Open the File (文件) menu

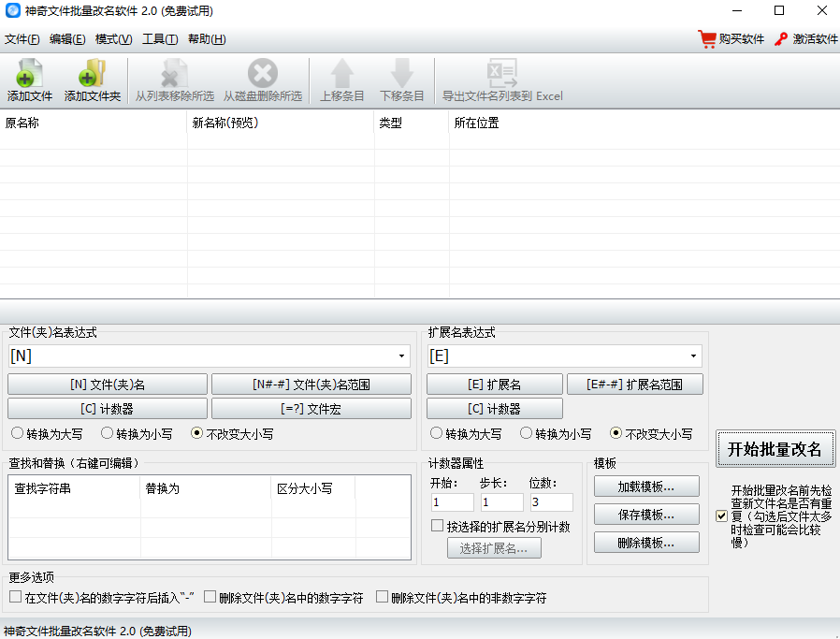(x=22, y=39)
